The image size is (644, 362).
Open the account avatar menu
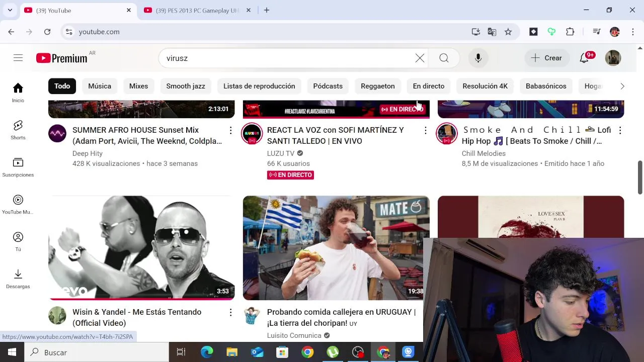pos(613,58)
